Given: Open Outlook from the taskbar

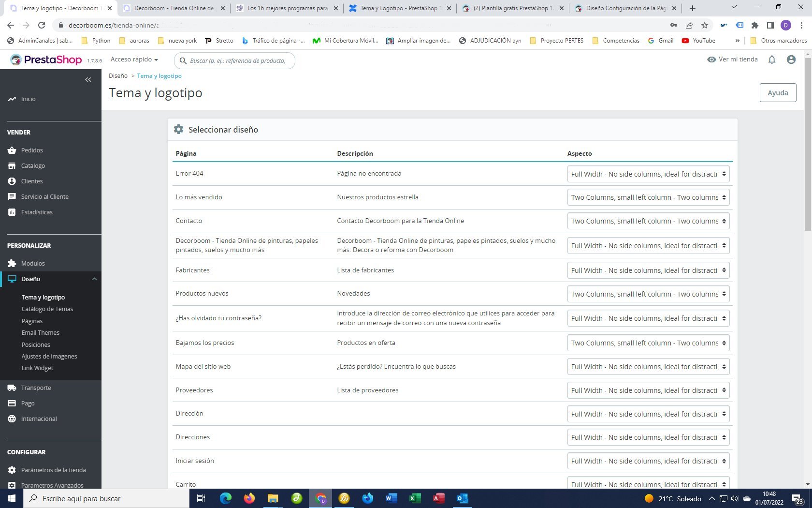Looking at the screenshot, I should pos(462,498).
